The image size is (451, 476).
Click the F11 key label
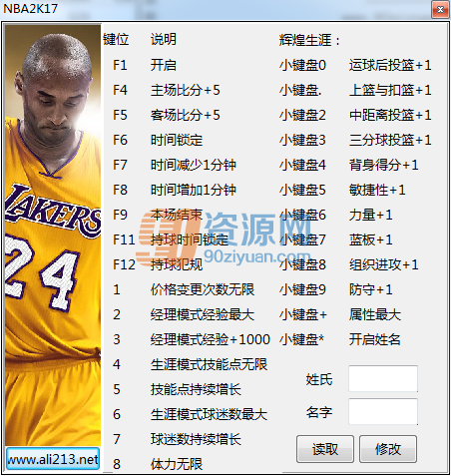click(124, 239)
